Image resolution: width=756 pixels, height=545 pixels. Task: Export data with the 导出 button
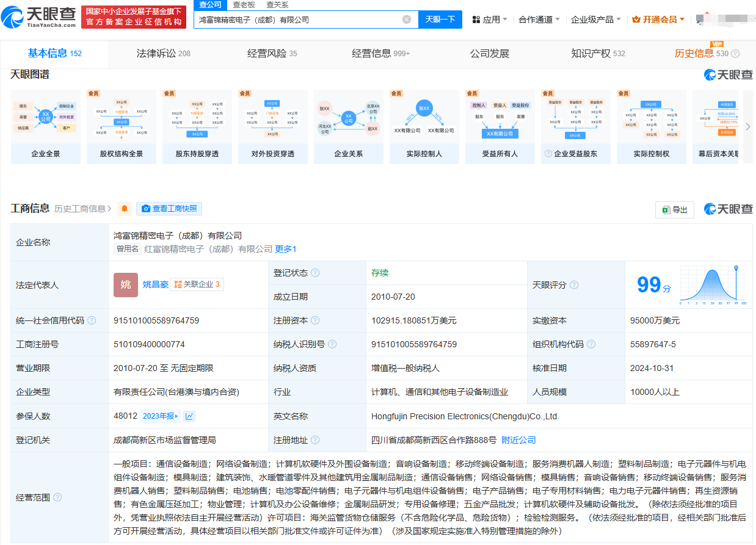coord(675,210)
